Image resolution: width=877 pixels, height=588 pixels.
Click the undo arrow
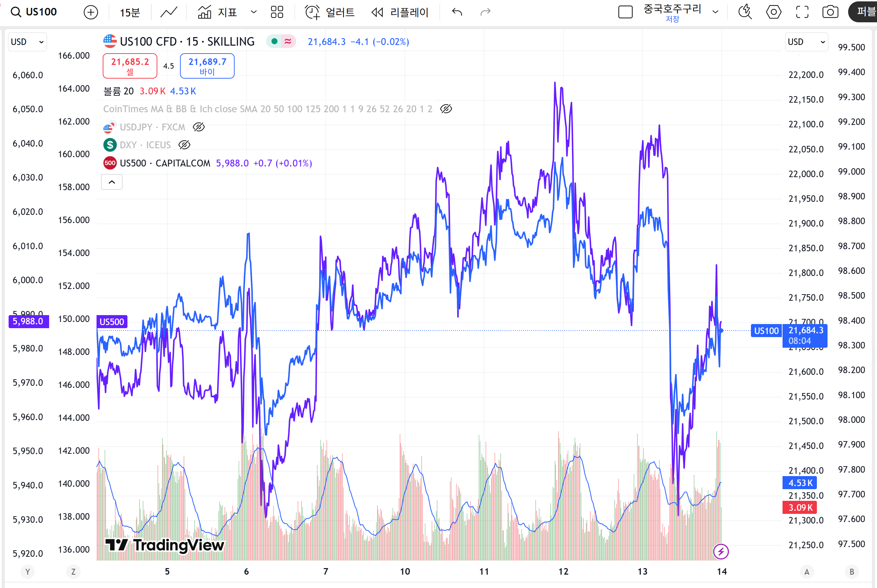[x=457, y=12]
